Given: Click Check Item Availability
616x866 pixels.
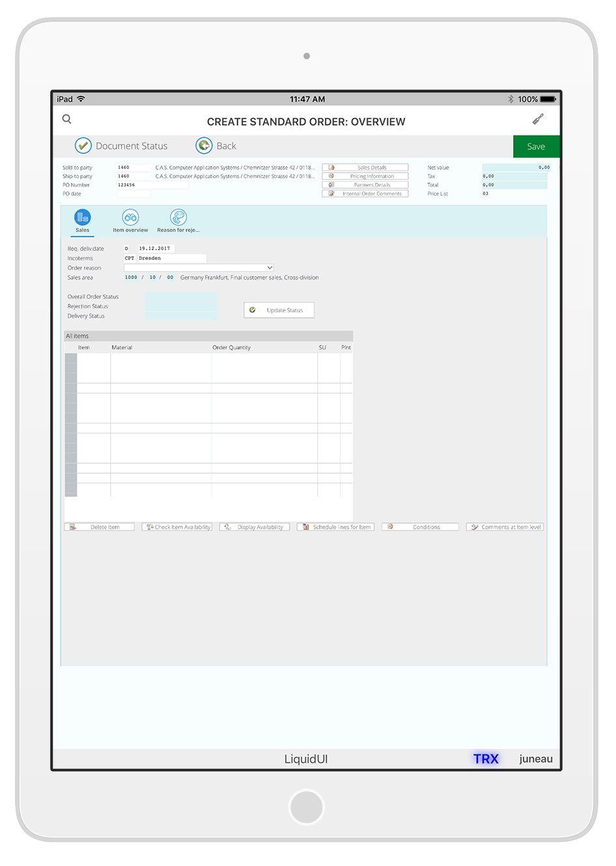Looking at the screenshot, I should (177, 527).
